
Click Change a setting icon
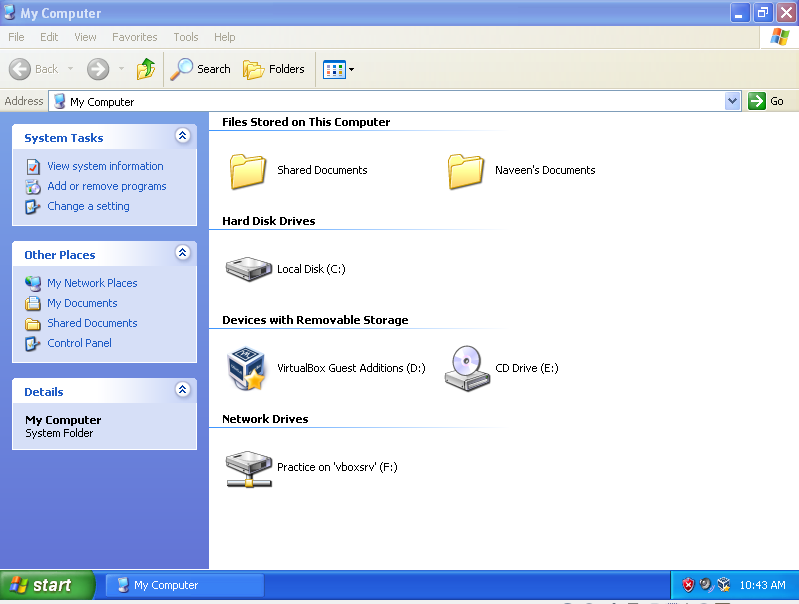pyautogui.click(x=33, y=207)
